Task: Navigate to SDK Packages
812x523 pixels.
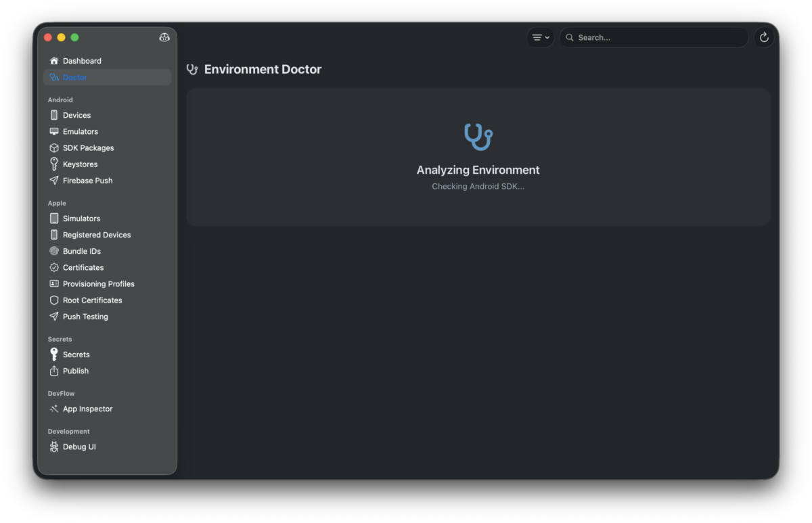Action: point(107,147)
